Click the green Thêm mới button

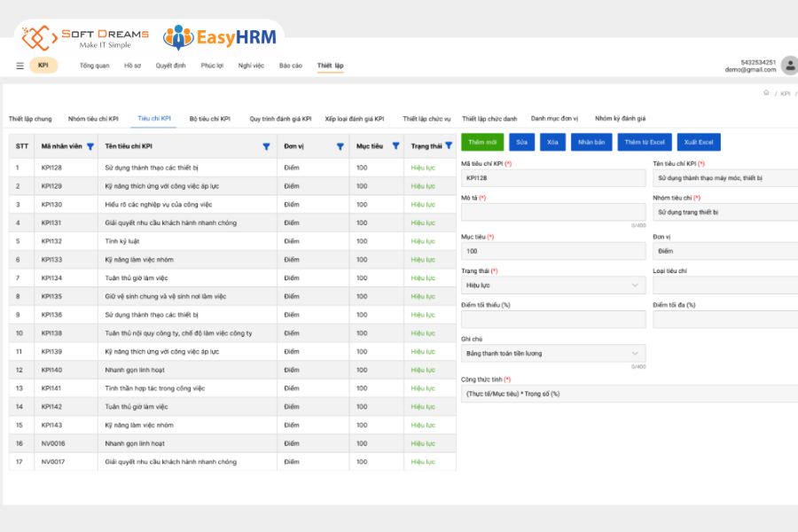click(482, 142)
